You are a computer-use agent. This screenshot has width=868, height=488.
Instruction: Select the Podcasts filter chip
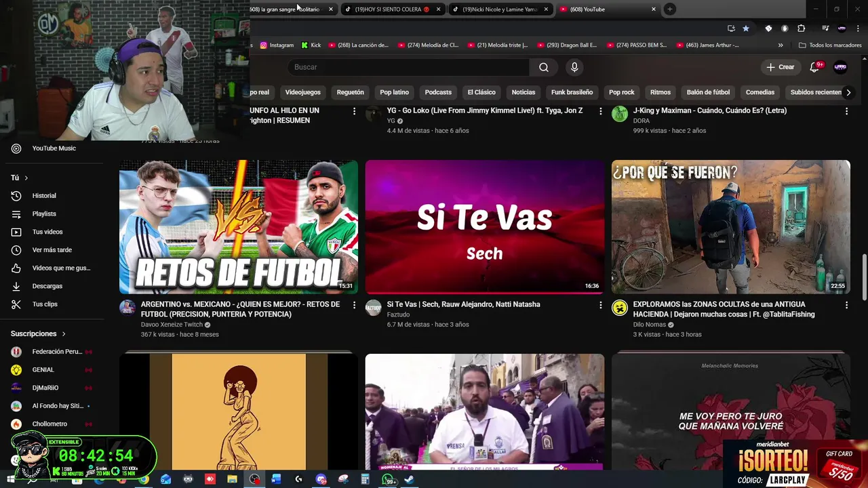(438, 92)
